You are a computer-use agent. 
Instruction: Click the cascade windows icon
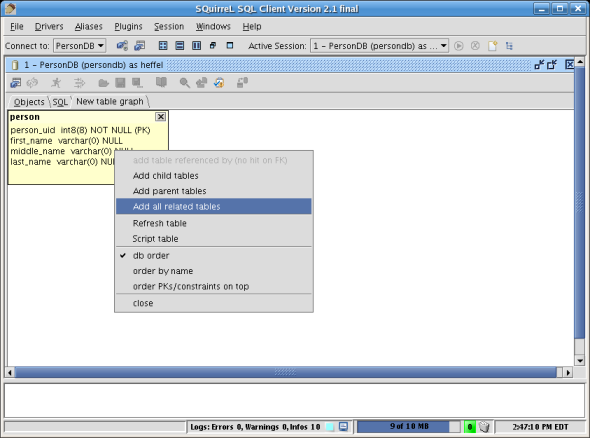213,46
